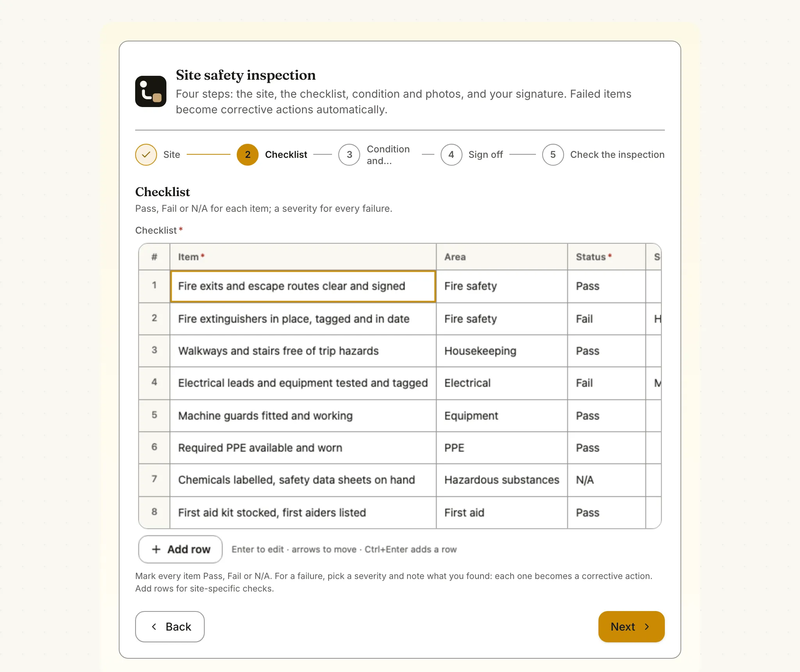Select Housekeeping area cell

click(x=502, y=351)
